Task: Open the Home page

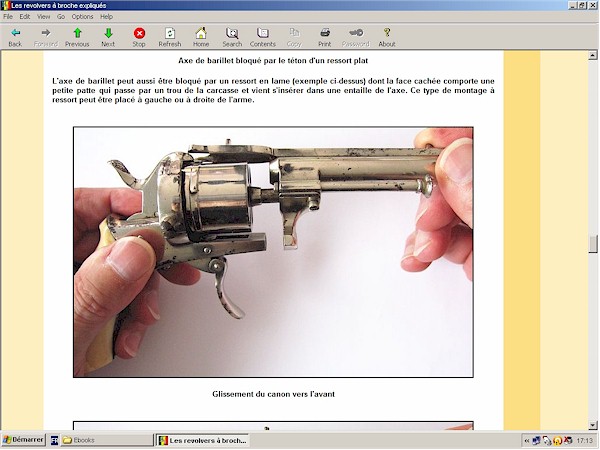Action: [x=201, y=37]
